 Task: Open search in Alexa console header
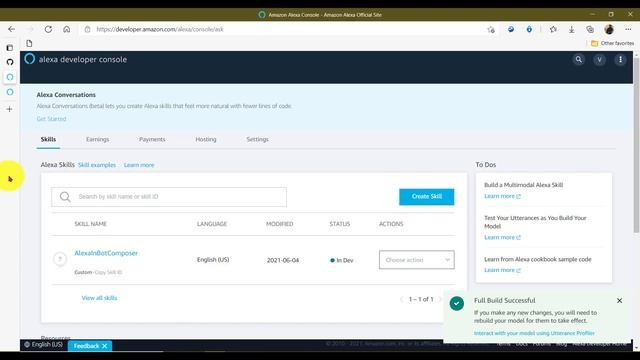[x=578, y=60]
